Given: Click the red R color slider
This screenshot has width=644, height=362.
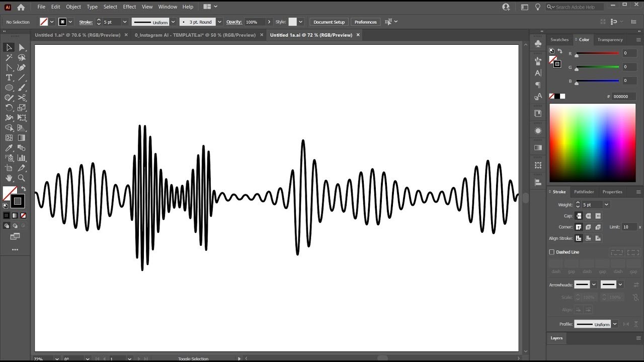Looking at the screenshot, I should tap(598, 53).
